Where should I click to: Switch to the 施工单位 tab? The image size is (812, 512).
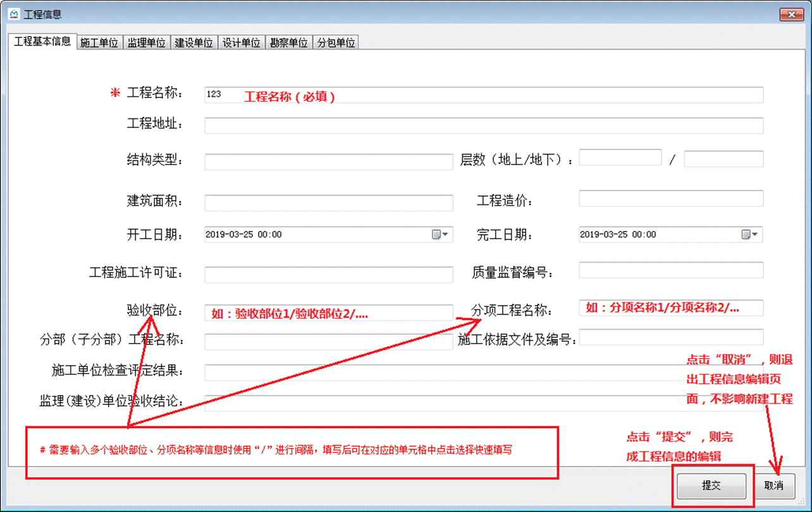pyautogui.click(x=99, y=42)
